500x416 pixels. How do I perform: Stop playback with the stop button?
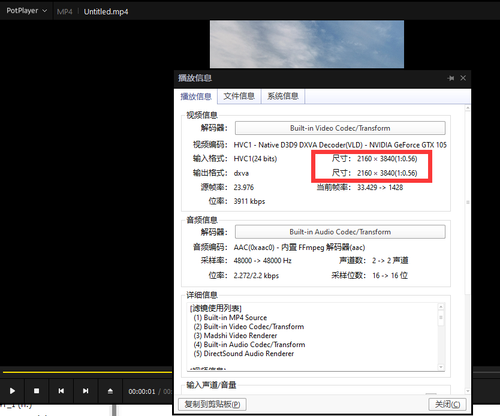pyautogui.click(x=37, y=391)
